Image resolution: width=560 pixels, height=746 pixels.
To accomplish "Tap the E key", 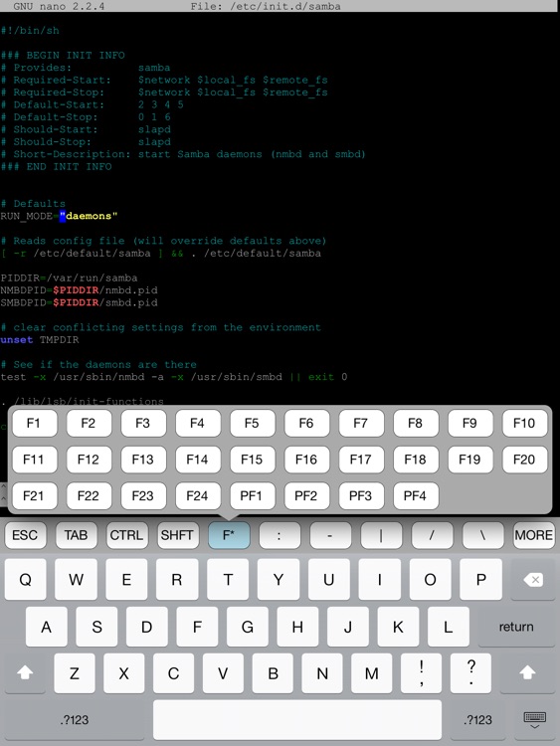I will point(126,580).
